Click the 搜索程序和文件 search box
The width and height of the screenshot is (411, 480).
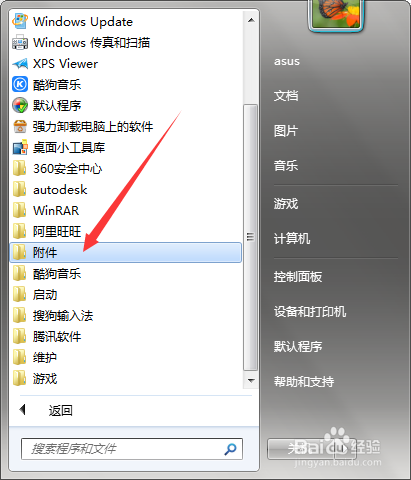tap(132, 449)
